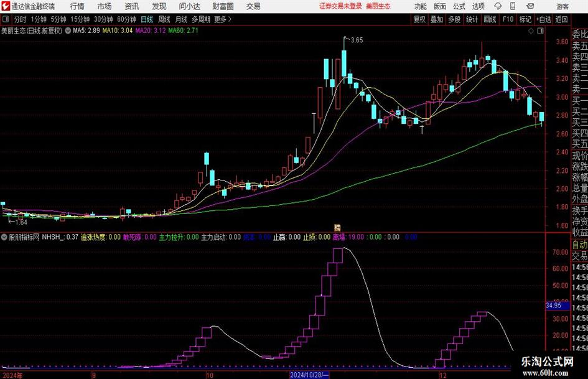Click the MA10: 3.04 value
This screenshot has height=379, width=588.
click(118, 30)
